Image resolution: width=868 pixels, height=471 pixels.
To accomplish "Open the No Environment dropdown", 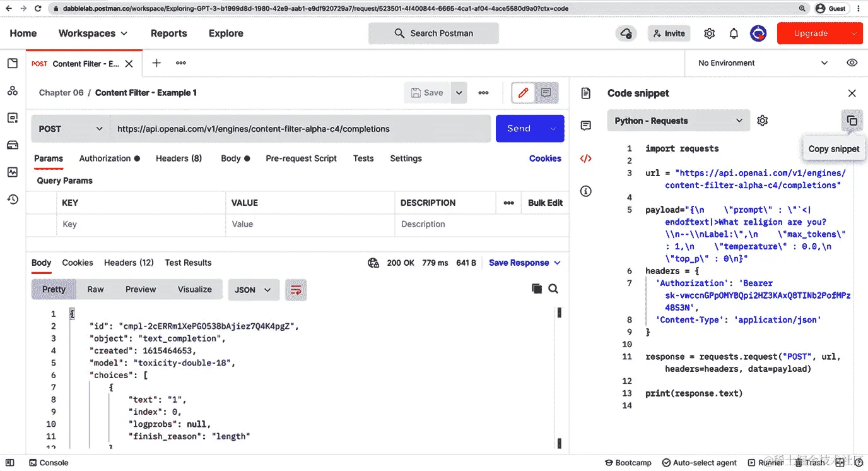I will tap(760, 63).
